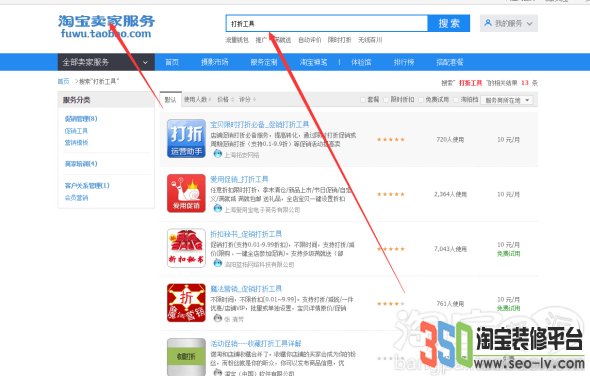Click the search field containing 打折工具
Image resolution: width=590 pixels, height=376 pixels.
[327, 23]
